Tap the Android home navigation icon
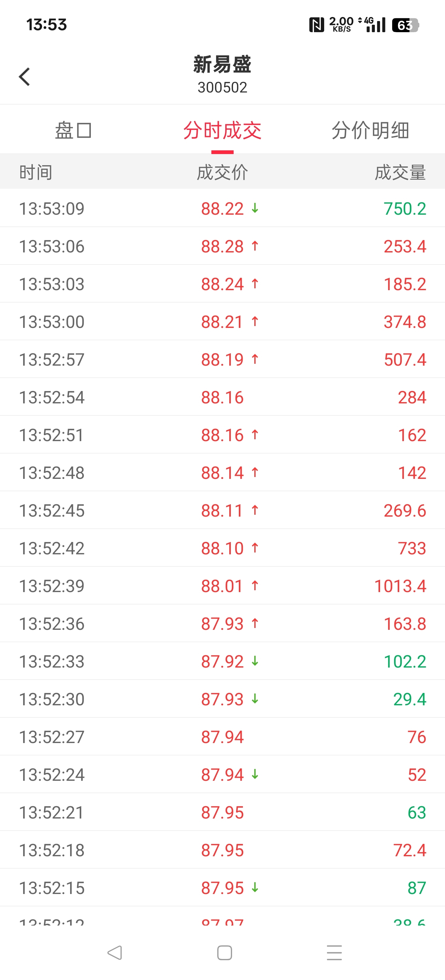Screen dimensions: 445x980 tap(225, 952)
